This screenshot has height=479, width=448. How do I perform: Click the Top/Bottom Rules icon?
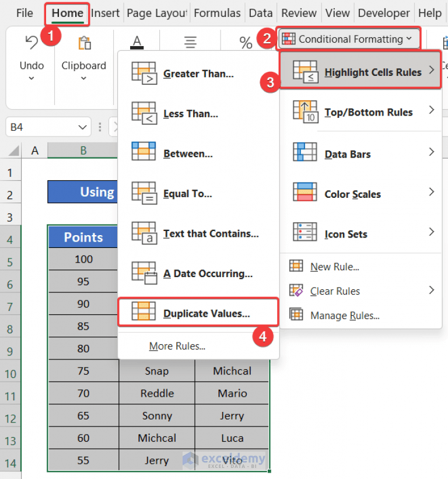[306, 112]
